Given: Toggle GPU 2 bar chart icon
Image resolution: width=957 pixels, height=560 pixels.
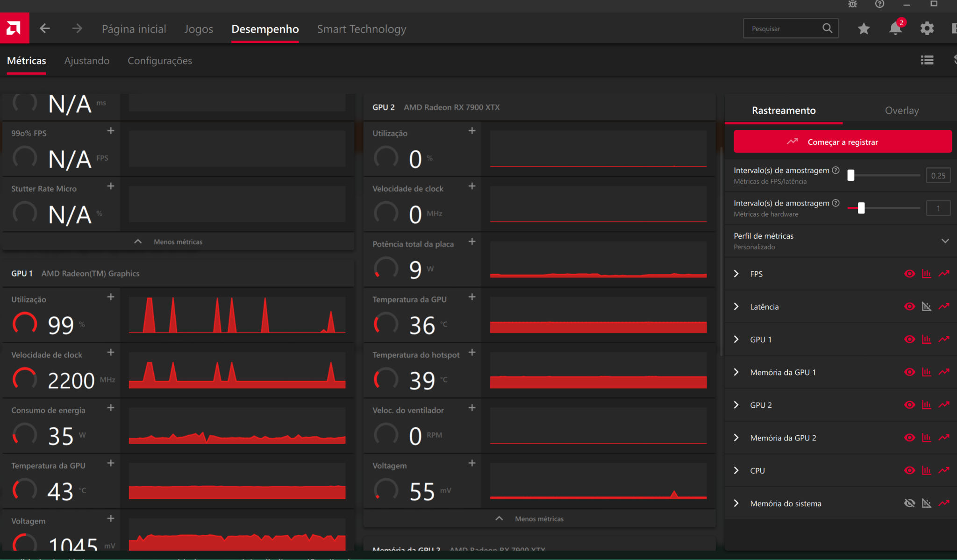Looking at the screenshot, I should pos(926,405).
